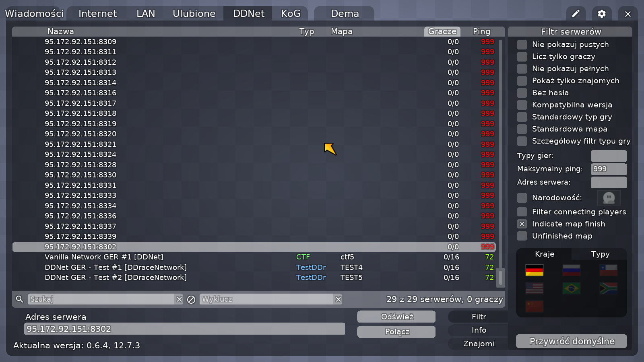Sort servers by Gracze column
This screenshot has height=362, width=644.
click(442, 31)
